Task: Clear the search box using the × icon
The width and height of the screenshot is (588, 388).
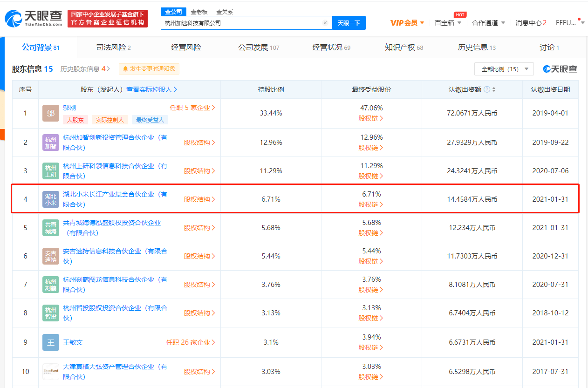Action: click(x=325, y=23)
